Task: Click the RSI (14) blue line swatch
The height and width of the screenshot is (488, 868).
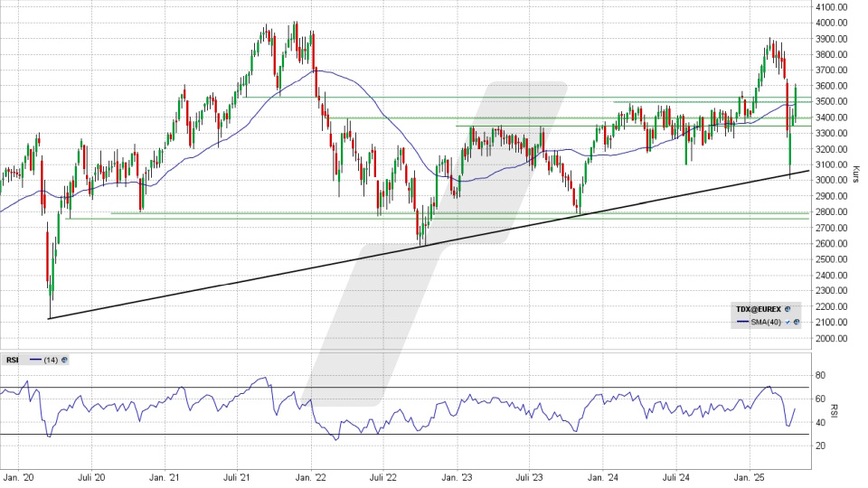Action: click(x=35, y=360)
